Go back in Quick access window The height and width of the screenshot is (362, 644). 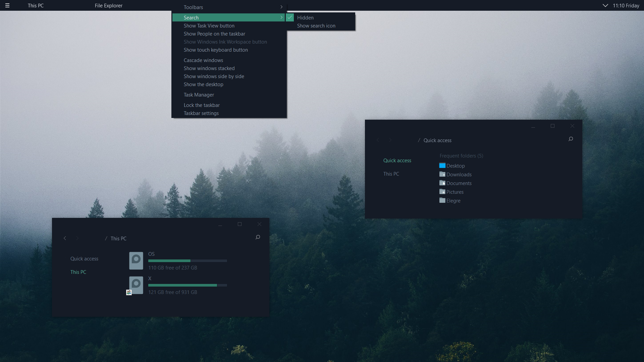point(378,140)
